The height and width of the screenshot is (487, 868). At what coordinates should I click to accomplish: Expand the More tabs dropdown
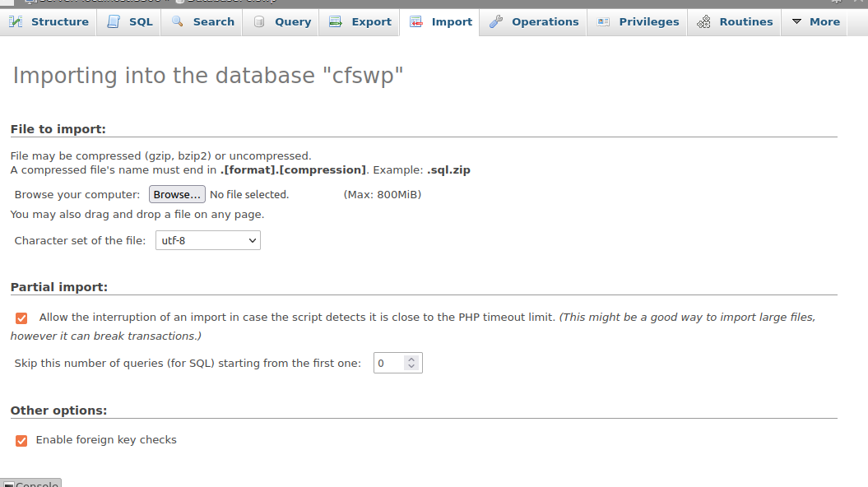pos(816,21)
